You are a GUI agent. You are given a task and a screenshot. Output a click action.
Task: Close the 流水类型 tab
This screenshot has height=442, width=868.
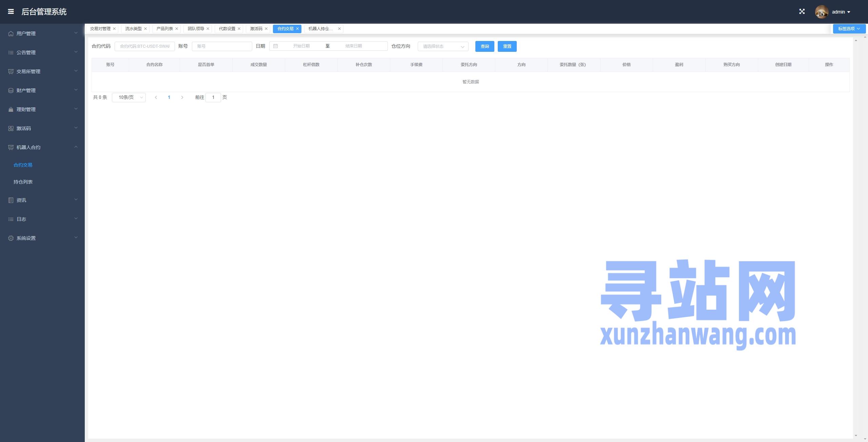(145, 29)
